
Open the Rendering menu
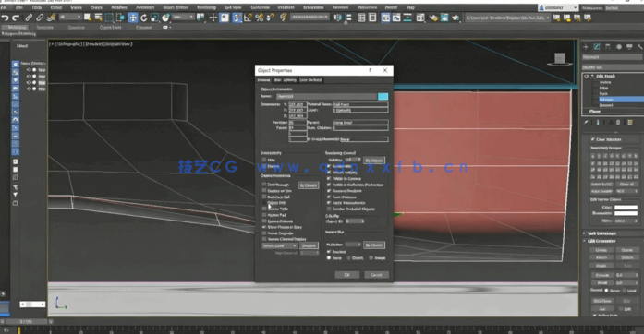click(x=206, y=7)
